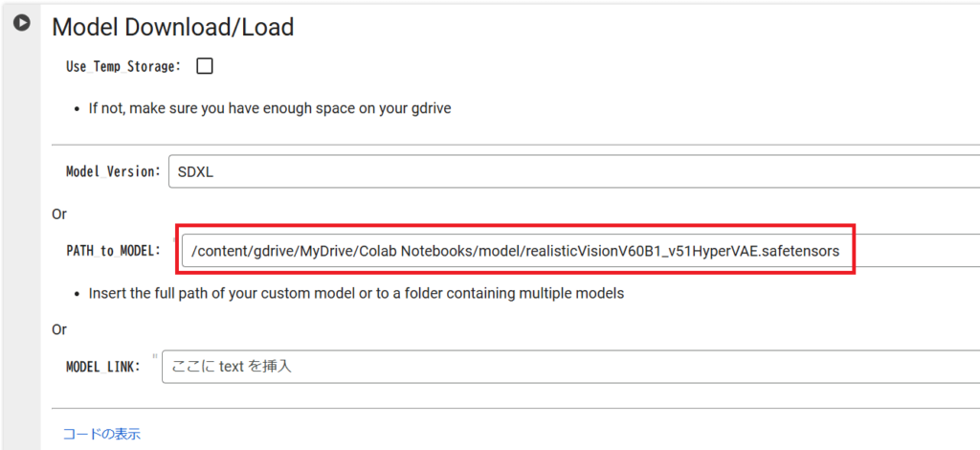Toggle the Use_Temp_Storage checkbox
This screenshot has height=450, width=980.
click(x=205, y=66)
